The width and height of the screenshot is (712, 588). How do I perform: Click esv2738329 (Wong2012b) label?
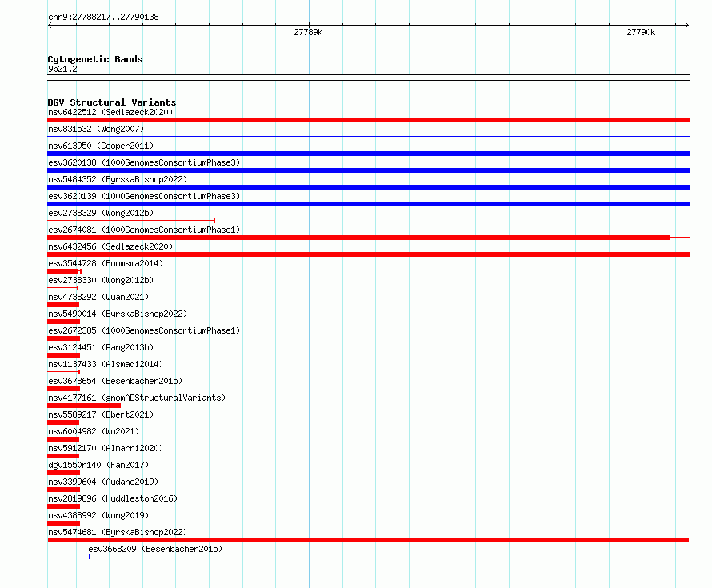(x=101, y=213)
